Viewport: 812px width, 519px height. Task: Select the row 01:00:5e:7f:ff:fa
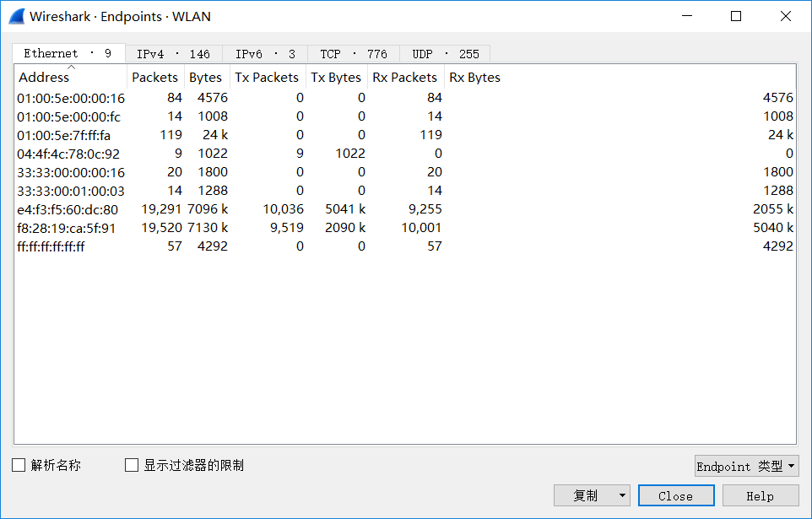(x=405, y=135)
